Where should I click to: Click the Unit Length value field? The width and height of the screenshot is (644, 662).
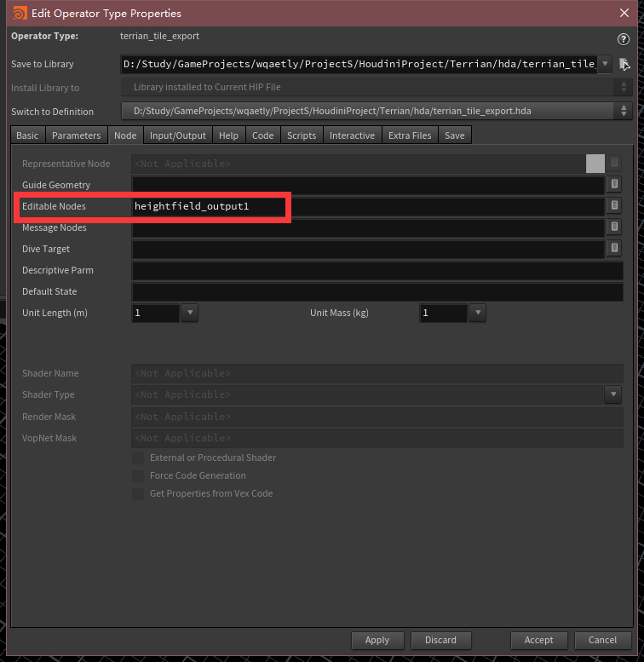point(156,313)
